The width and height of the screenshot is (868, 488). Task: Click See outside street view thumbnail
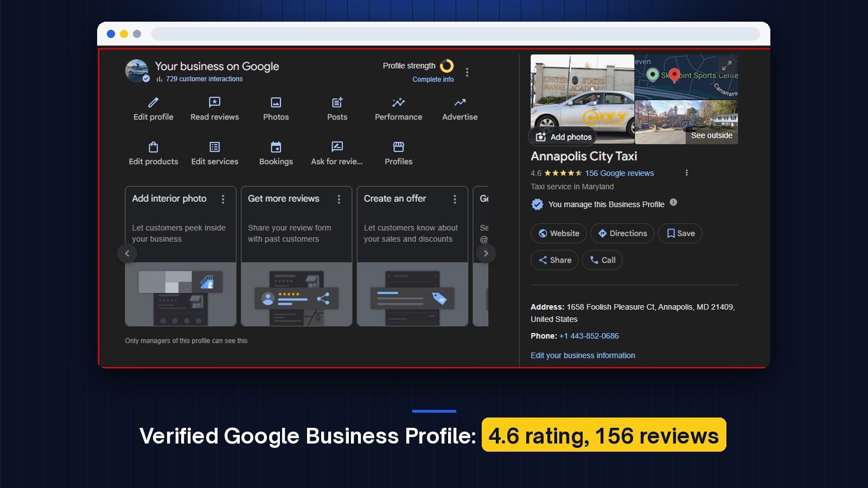[686, 122]
